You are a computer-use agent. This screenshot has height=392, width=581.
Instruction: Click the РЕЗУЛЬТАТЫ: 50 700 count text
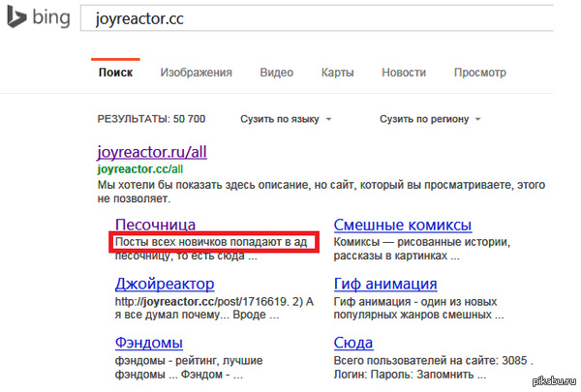151,119
